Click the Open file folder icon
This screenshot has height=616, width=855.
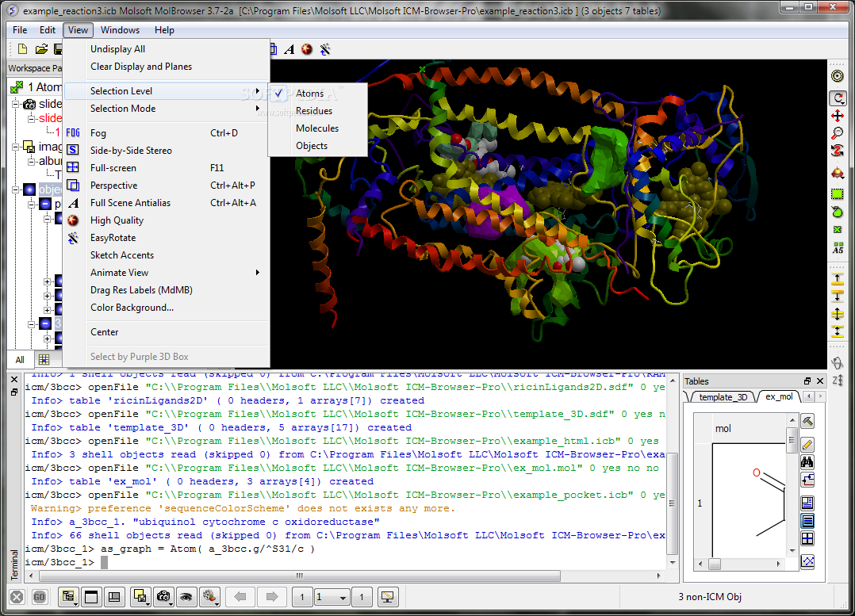(41, 49)
